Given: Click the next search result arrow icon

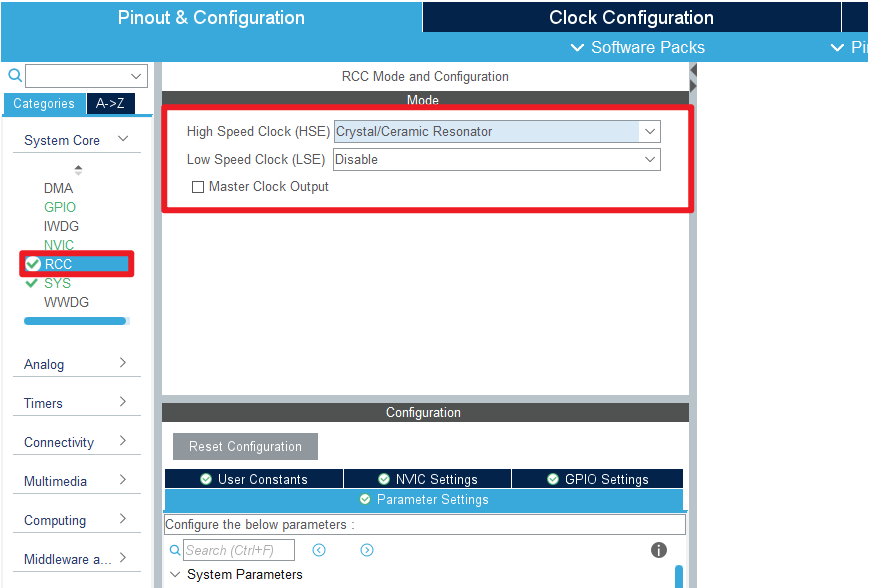Looking at the screenshot, I should click(x=367, y=550).
